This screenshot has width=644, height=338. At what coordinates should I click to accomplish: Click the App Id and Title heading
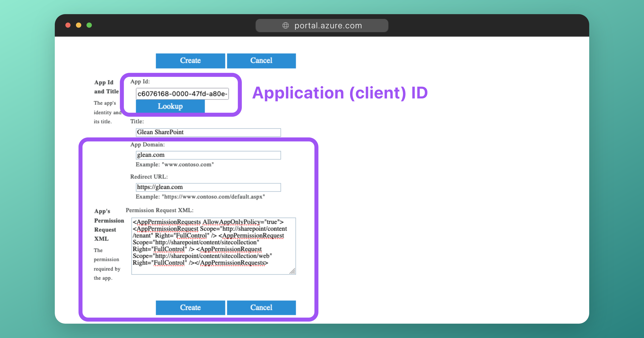pyautogui.click(x=106, y=87)
